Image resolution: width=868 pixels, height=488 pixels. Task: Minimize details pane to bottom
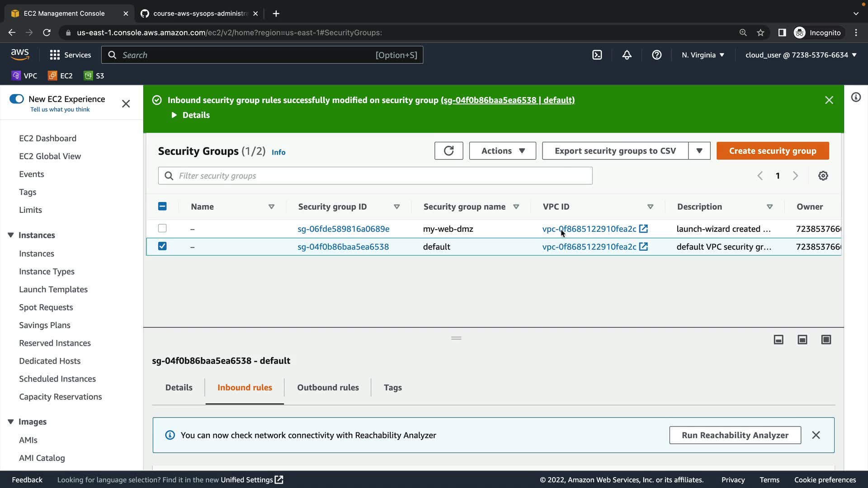(x=778, y=340)
